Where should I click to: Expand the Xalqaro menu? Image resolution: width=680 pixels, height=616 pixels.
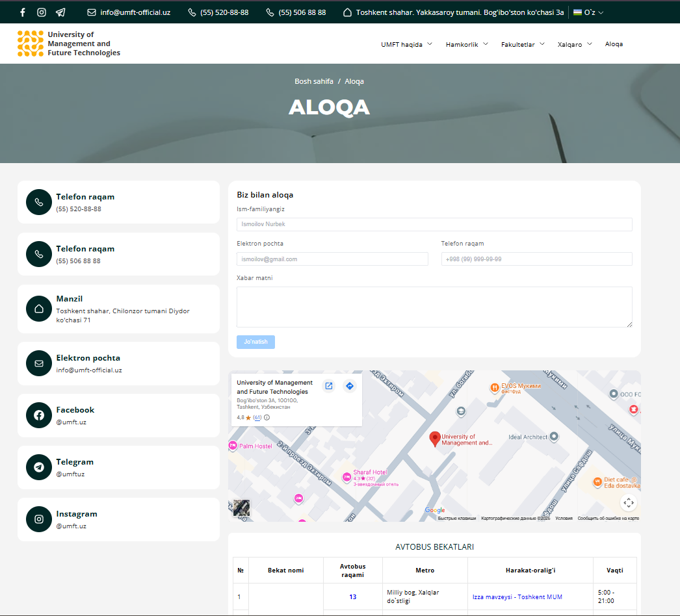point(575,44)
